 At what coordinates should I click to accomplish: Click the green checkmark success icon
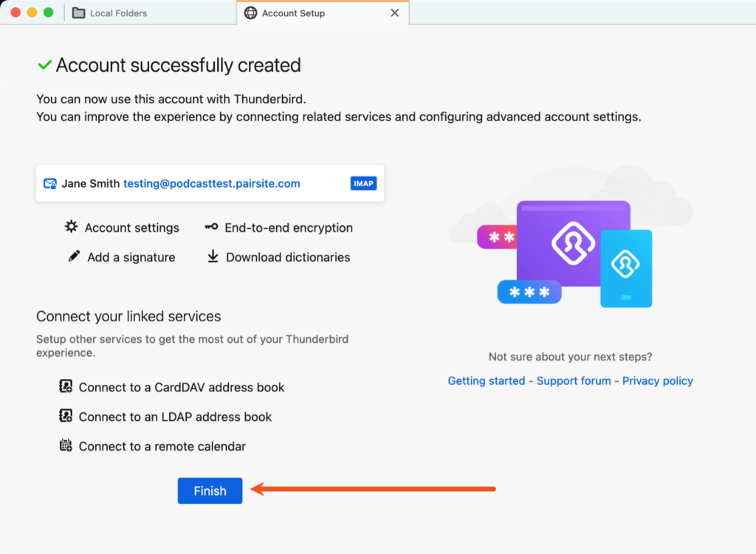45,65
